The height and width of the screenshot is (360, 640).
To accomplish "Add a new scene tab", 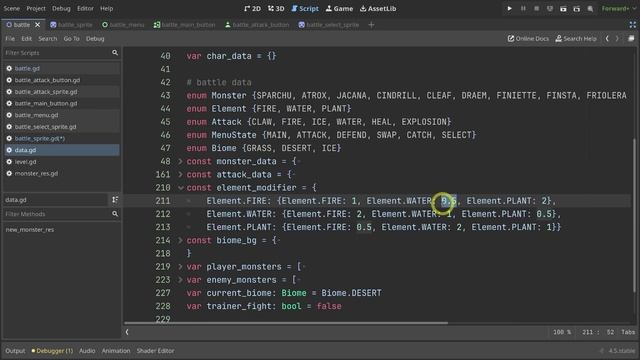I will coord(371,24).
